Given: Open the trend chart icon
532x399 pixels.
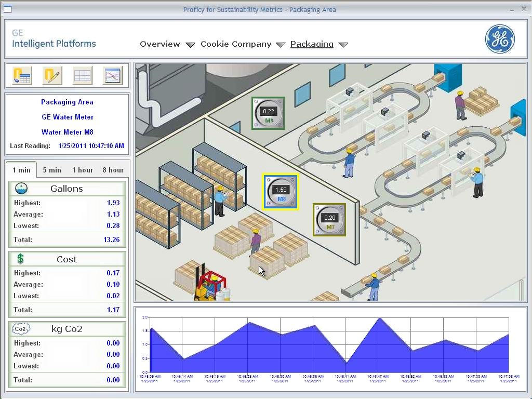Looking at the screenshot, I should tap(112, 75).
